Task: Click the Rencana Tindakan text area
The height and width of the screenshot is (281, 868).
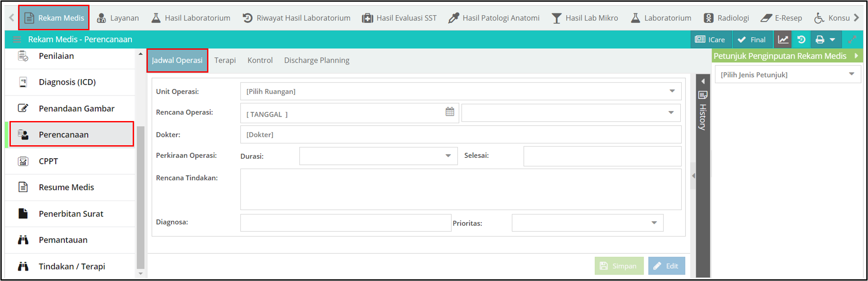Action: click(461, 189)
